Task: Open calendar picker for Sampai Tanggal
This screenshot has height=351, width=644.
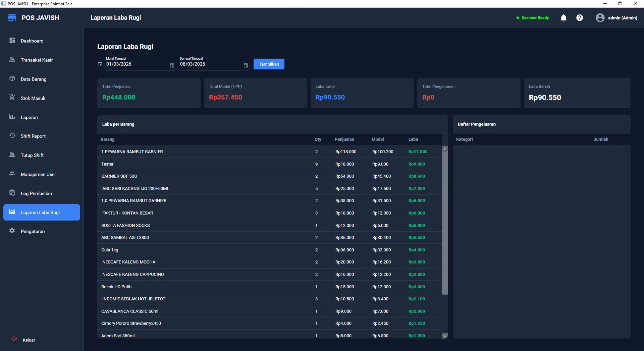Action: (x=246, y=65)
